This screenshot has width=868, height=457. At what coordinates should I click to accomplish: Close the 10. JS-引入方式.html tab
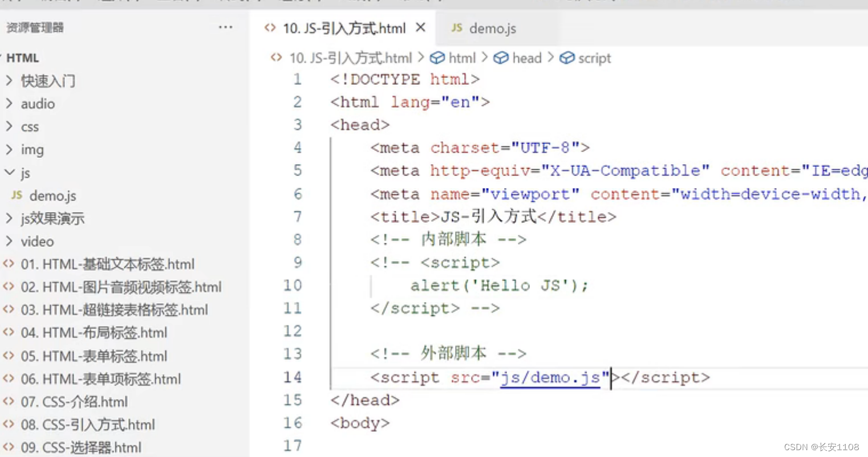pyautogui.click(x=420, y=27)
